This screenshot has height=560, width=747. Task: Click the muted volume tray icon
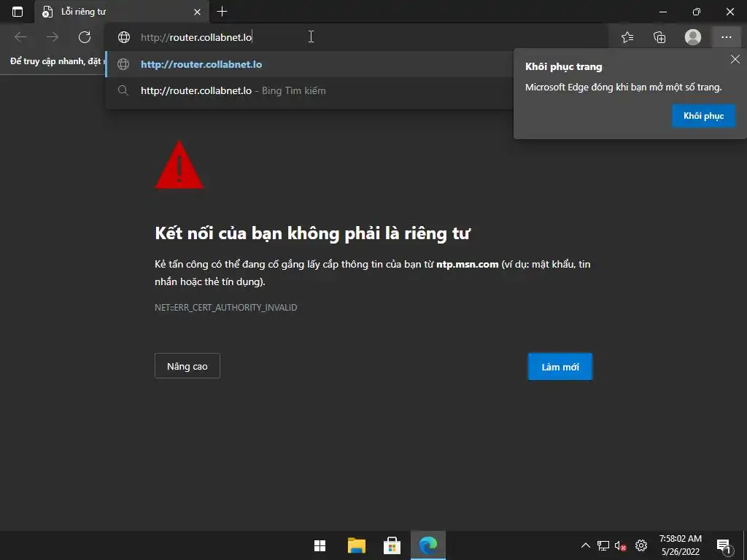point(620,545)
